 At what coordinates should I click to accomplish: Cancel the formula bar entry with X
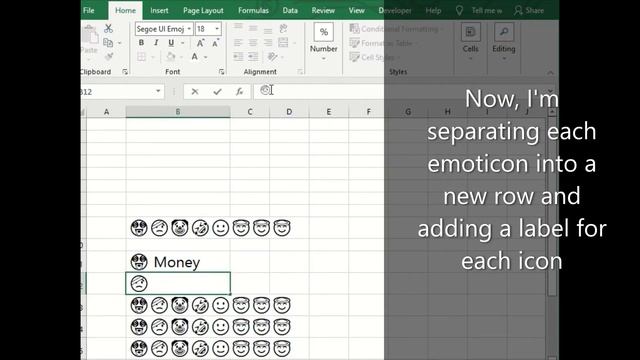tap(195, 91)
